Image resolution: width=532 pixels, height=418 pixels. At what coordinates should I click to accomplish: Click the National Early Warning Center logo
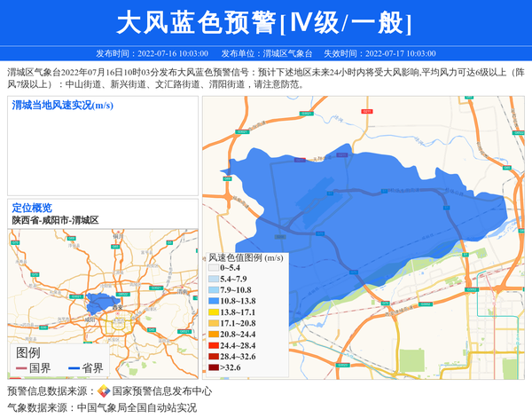[104, 391]
